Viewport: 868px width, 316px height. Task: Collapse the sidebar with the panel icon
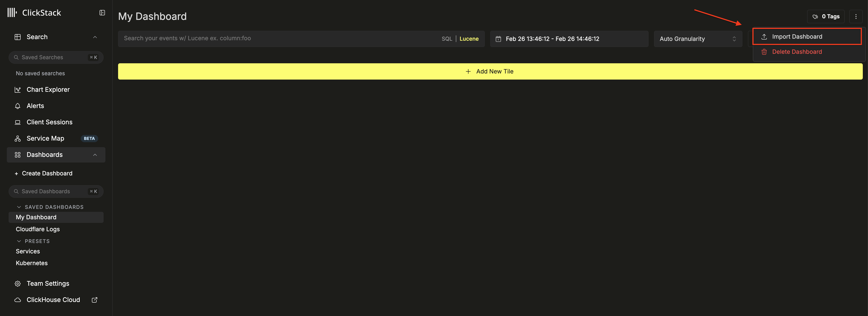click(102, 13)
